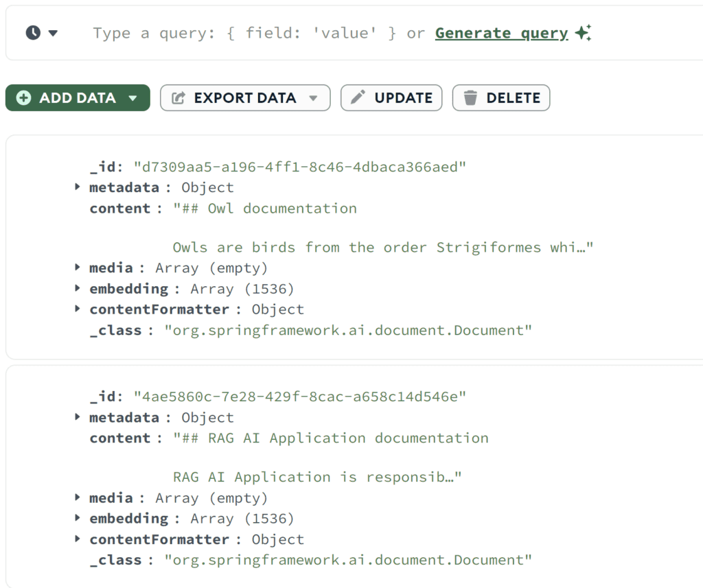Viewport: 703px width, 588px height.
Task: Expand media array in the RAG document
Action: point(78,498)
